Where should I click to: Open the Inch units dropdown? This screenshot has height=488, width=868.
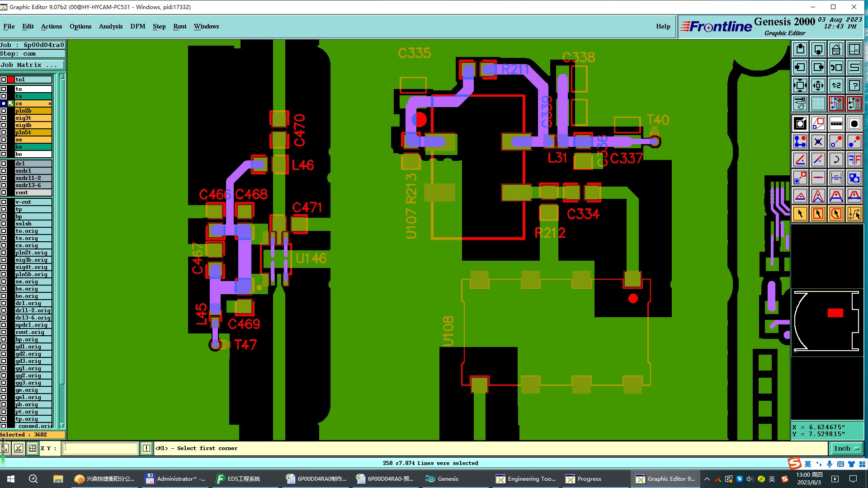[x=846, y=448]
